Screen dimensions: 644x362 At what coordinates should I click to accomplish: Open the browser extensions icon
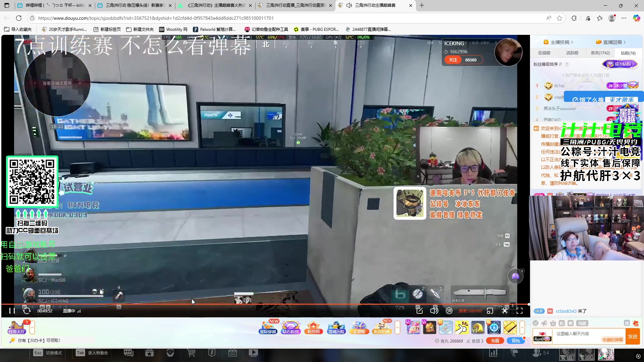pyautogui.click(x=574, y=18)
